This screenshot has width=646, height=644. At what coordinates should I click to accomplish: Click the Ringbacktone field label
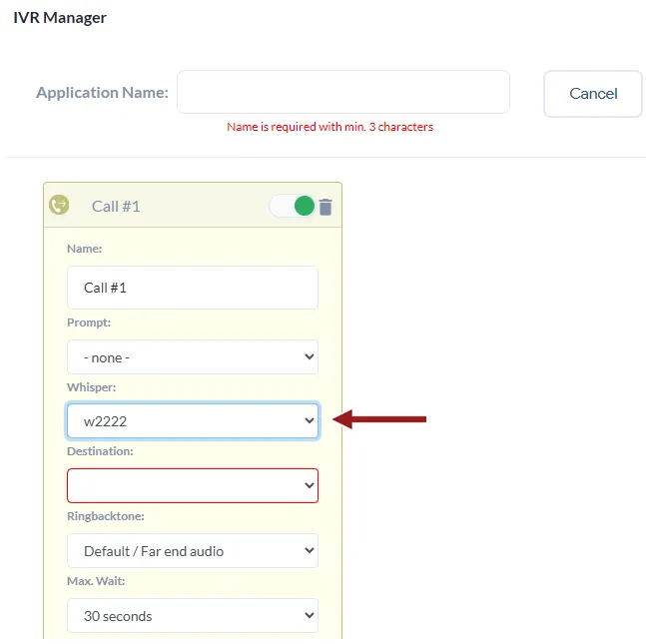[x=104, y=516]
